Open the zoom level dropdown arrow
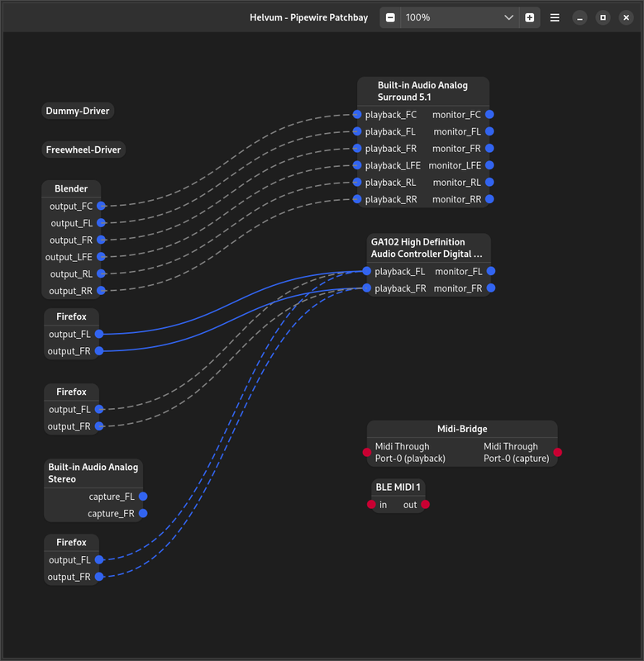This screenshot has height=661, width=644. [508, 17]
